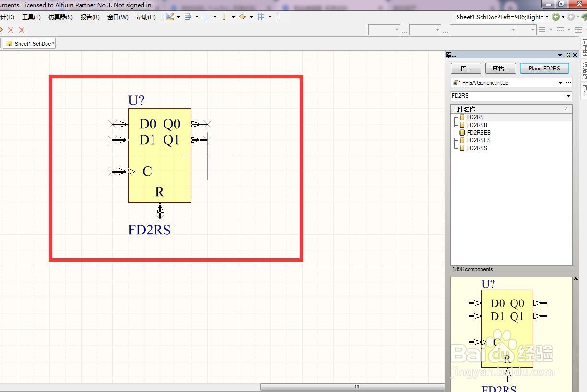This screenshot has width=587, height=392.
Task: Open the first empty font combo box
Action: click(x=384, y=30)
